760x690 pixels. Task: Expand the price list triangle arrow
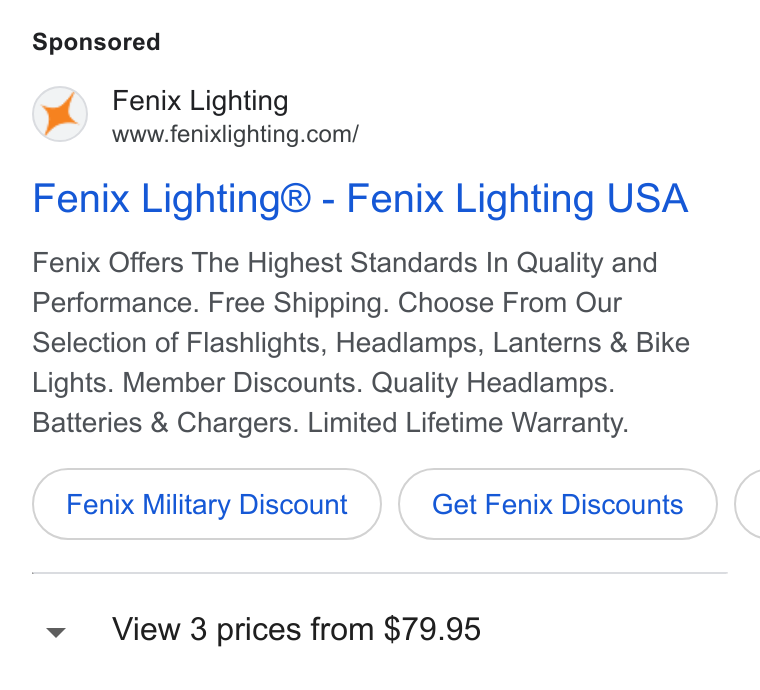pos(56,632)
